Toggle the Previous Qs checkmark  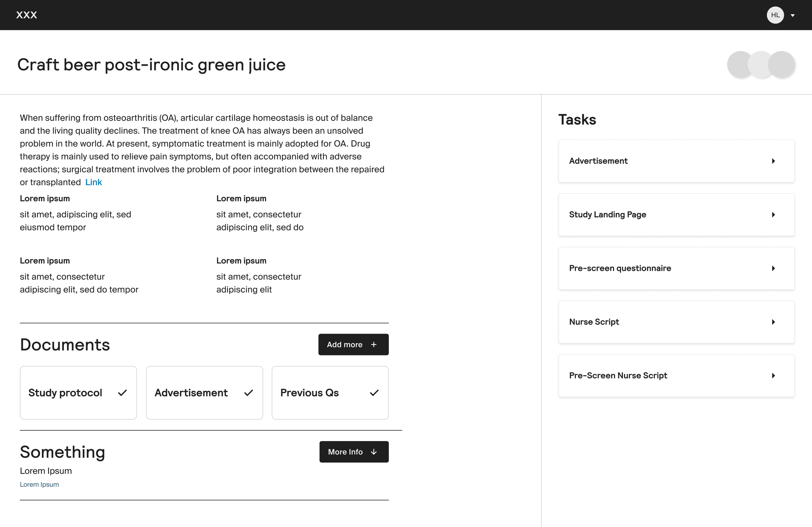[374, 393]
